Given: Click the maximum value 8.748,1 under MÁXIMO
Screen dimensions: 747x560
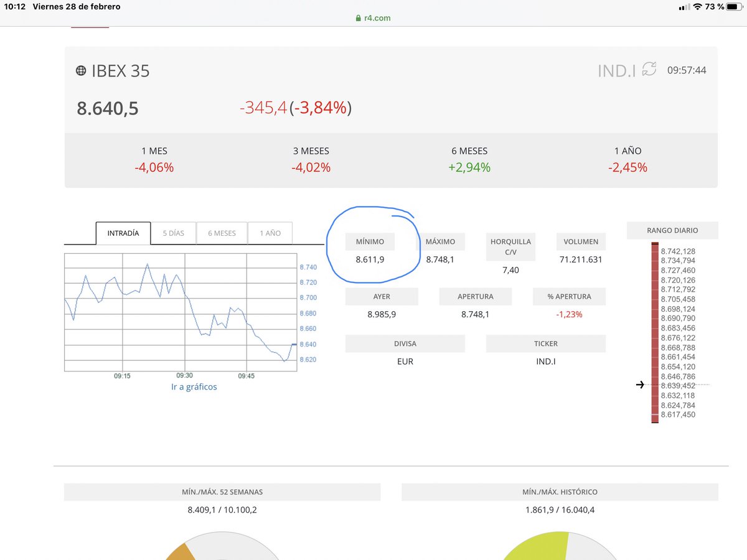Looking at the screenshot, I should point(440,259).
